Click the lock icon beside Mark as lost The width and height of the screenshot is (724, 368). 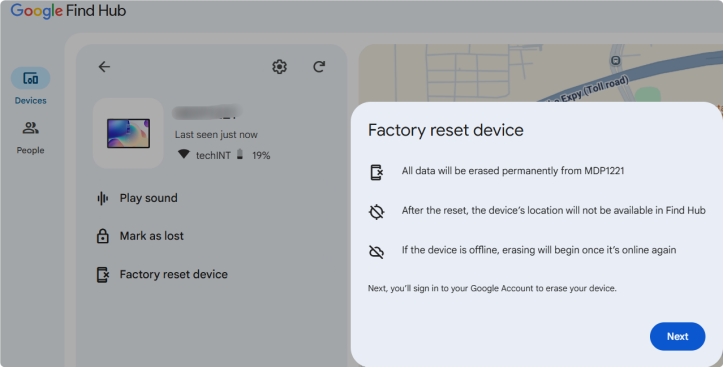coord(103,236)
